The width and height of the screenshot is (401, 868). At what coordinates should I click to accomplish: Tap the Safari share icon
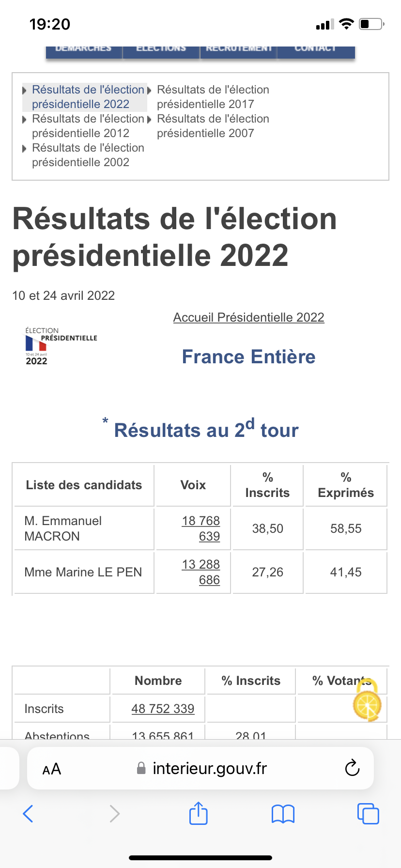(198, 813)
